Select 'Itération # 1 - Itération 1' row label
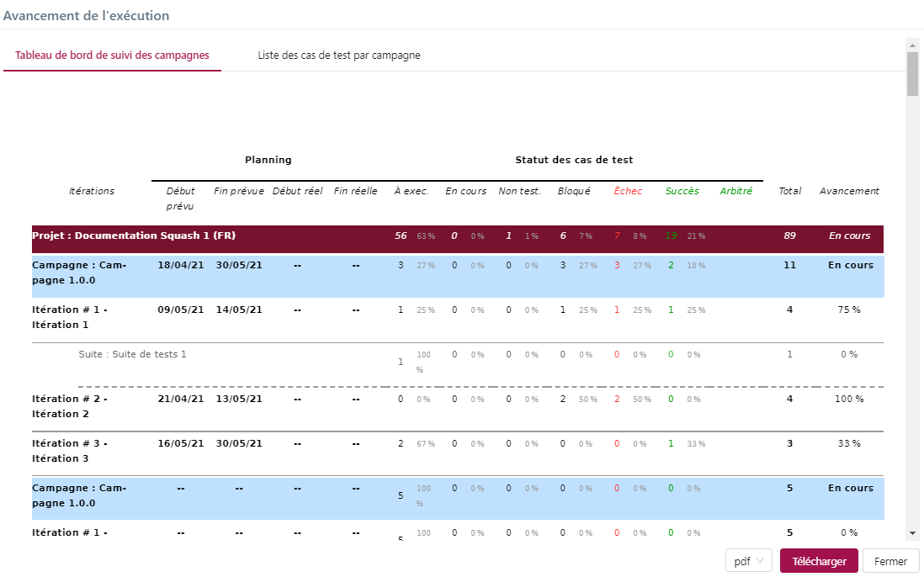 70,317
